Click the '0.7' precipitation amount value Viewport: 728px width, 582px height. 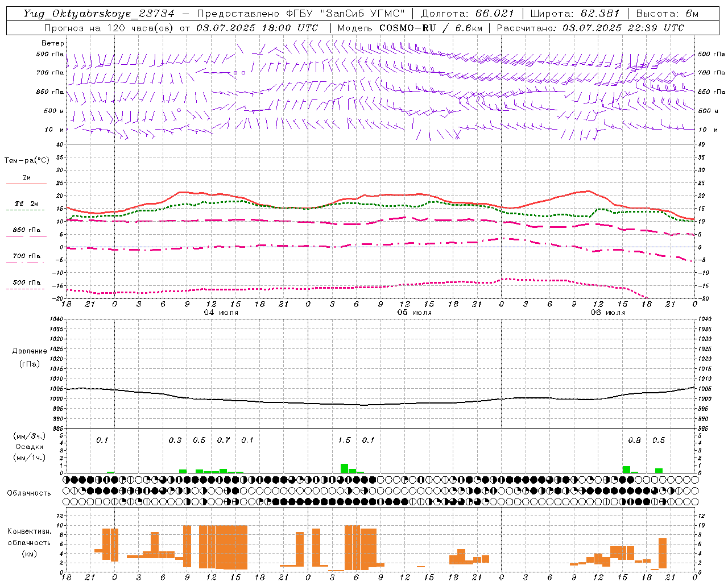click(224, 440)
